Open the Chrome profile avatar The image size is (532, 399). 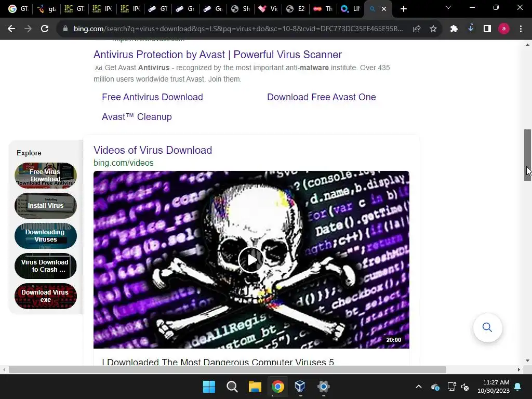tap(504, 29)
